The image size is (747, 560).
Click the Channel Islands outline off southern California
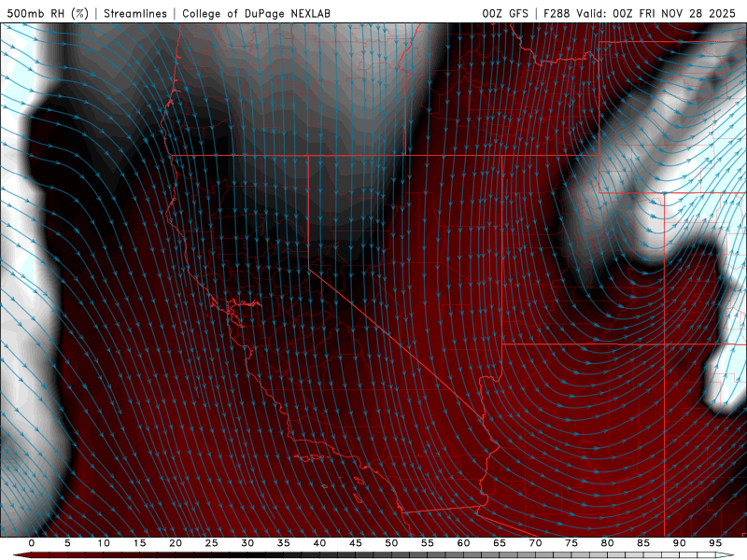click(312, 457)
